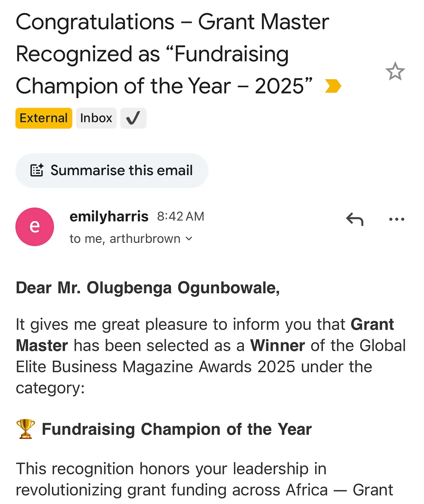
Task: Tap the bold 'Winner' word in body
Action: pos(277,346)
